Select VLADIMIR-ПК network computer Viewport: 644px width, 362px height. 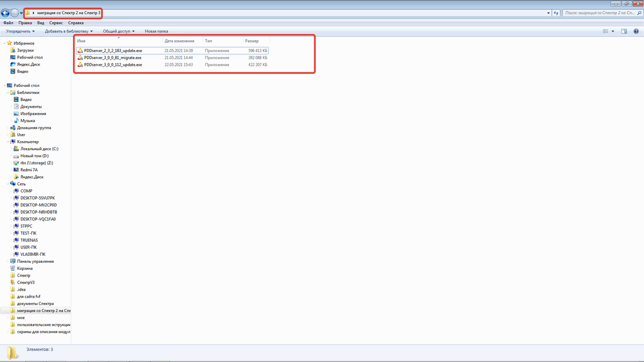pyautogui.click(x=33, y=254)
